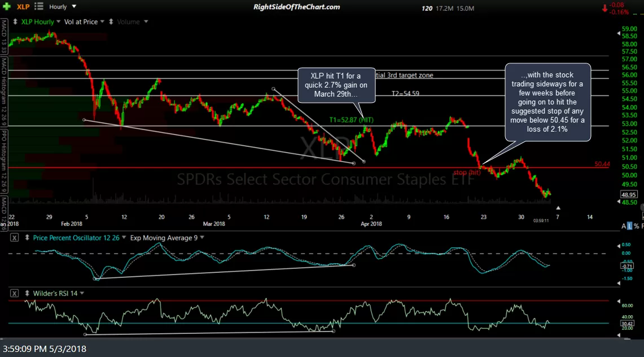
Task: Click move arrows beside Wilder's RSI
Action: 27,293
